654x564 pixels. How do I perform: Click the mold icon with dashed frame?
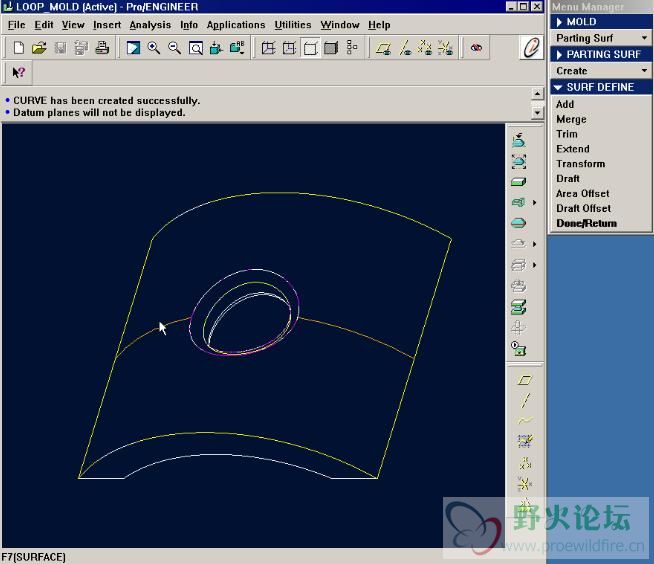tap(519, 161)
